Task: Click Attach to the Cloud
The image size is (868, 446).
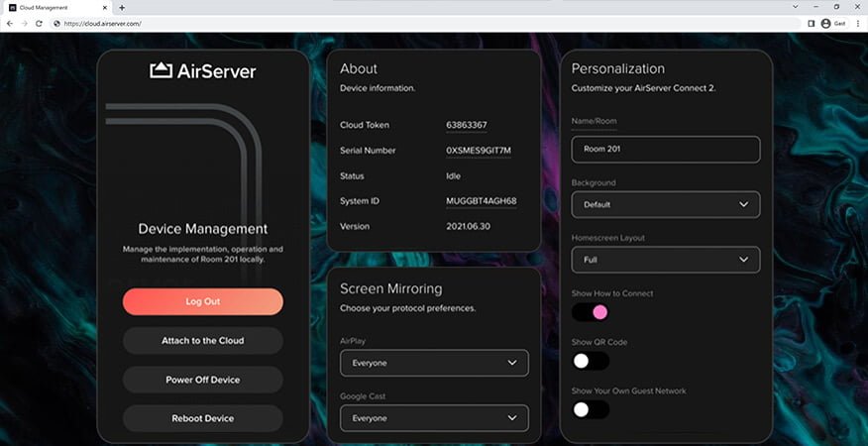Action: (202, 341)
